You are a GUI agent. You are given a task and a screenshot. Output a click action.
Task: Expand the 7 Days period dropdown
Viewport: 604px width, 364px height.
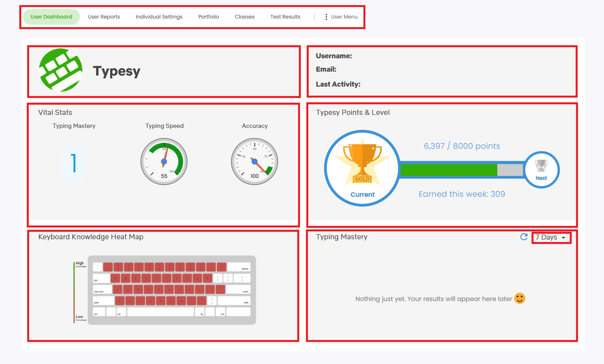pyautogui.click(x=551, y=237)
